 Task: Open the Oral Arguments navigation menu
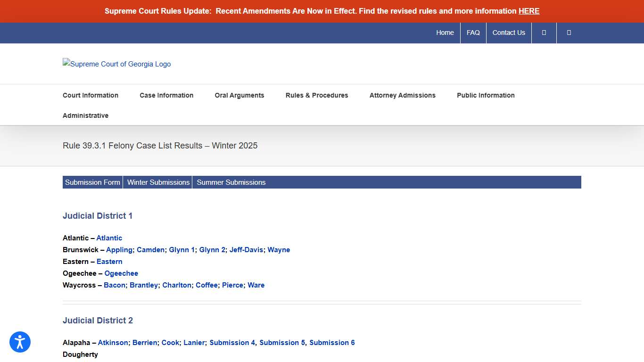coord(239,95)
